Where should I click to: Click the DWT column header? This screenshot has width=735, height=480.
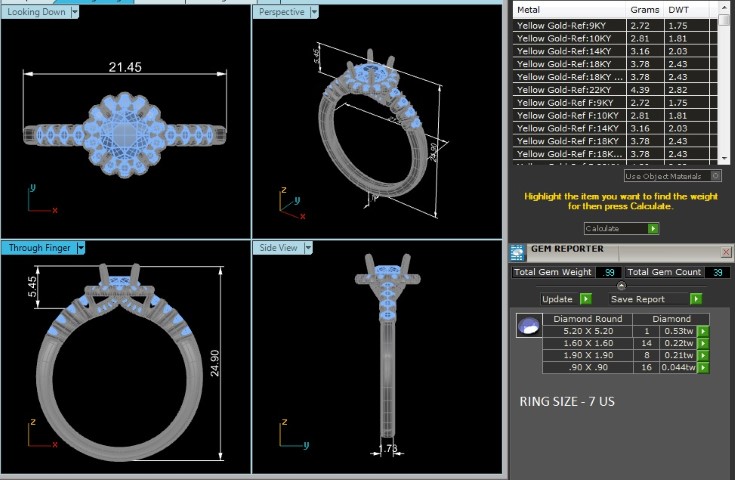687,9
